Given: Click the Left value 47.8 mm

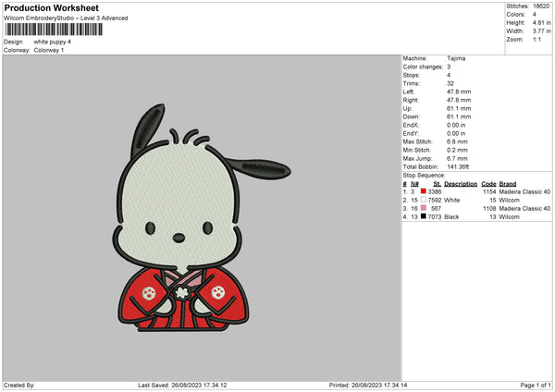Looking at the screenshot, I should (459, 92).
